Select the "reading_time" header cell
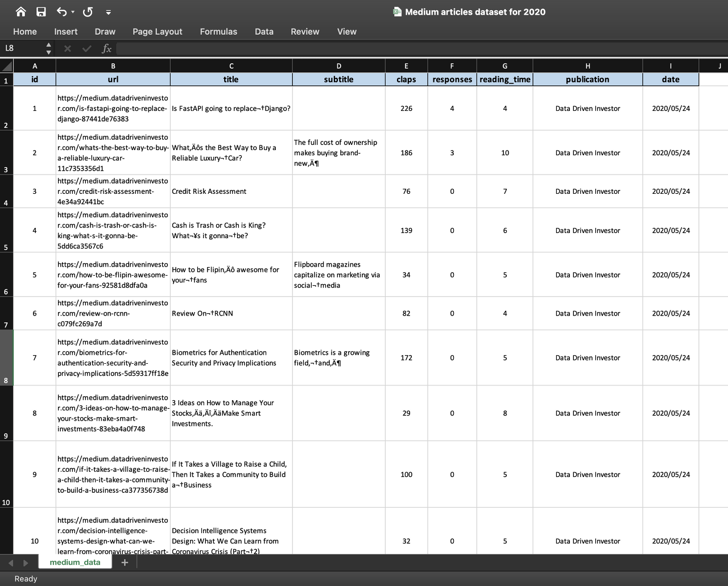Screen dimensions: 728x586 [x=505, y=80]
